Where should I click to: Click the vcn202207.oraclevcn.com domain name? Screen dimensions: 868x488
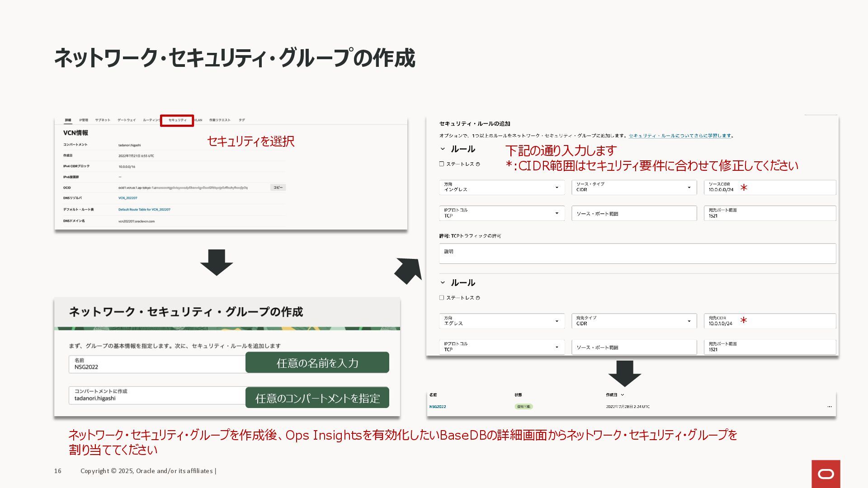(x=137, y=221)
